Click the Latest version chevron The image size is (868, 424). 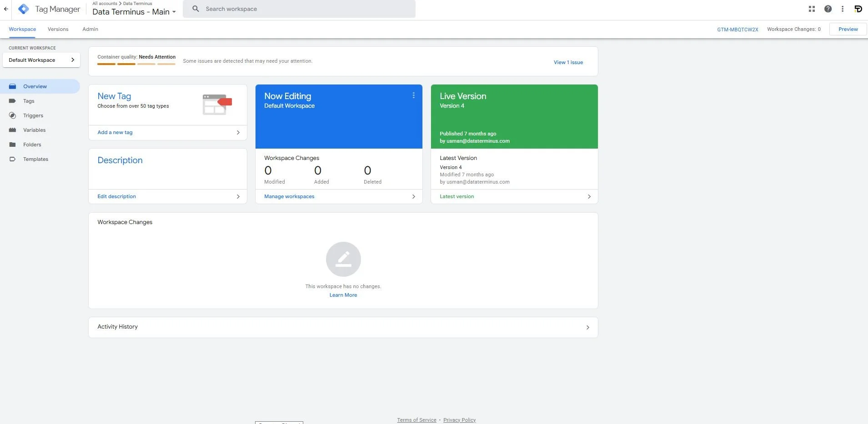tap(589, 196)
